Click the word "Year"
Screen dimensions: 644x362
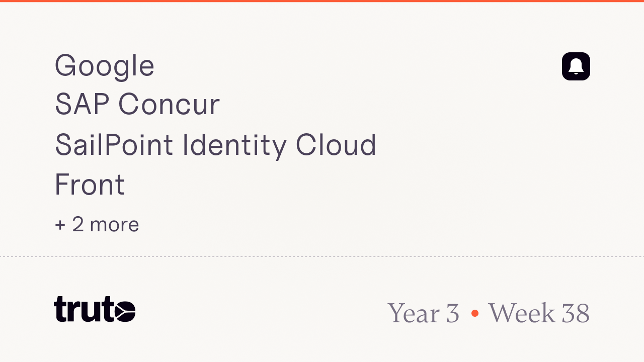click(x=414, y=313)
